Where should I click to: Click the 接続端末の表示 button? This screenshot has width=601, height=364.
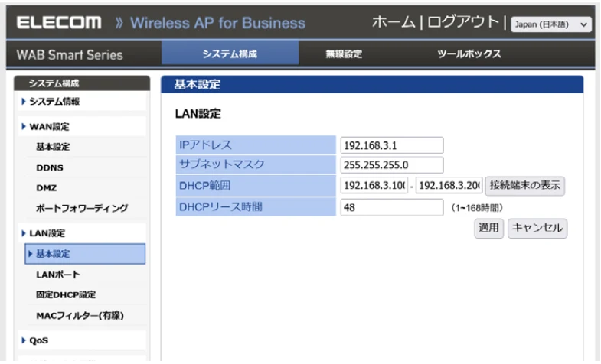coord(524,186)
